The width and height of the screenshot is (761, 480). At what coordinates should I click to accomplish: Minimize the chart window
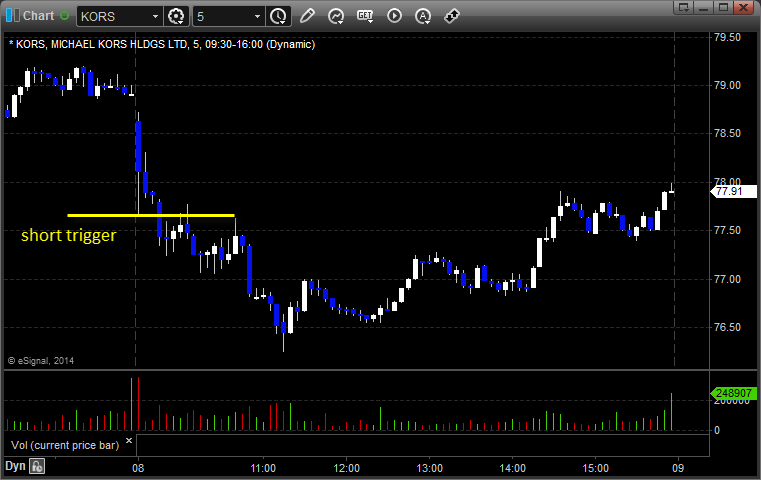[704, 7]
